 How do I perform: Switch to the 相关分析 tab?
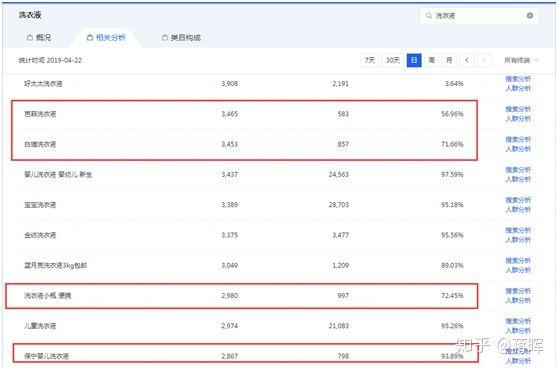click(x=106, y=37)
